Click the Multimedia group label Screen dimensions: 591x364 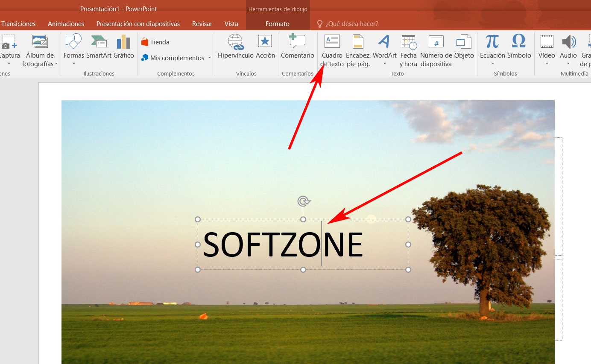(574, 73)
